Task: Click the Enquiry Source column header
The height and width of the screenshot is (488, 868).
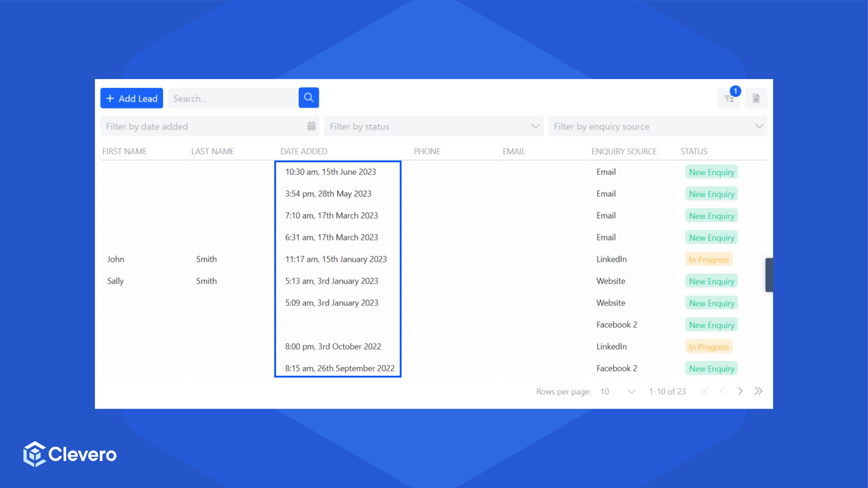Action: [624, 151]
